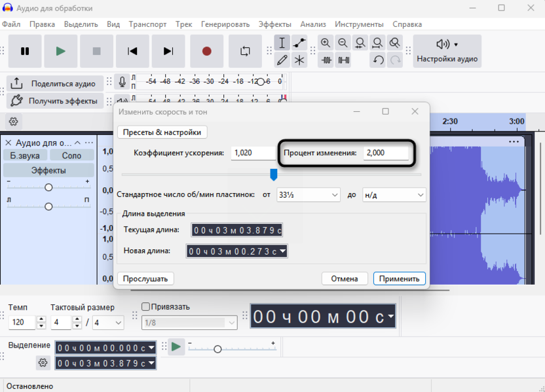Mute track with Б.звука button
Image resolution: width=545 pixels, height=392 pixels.
[25, 155]
